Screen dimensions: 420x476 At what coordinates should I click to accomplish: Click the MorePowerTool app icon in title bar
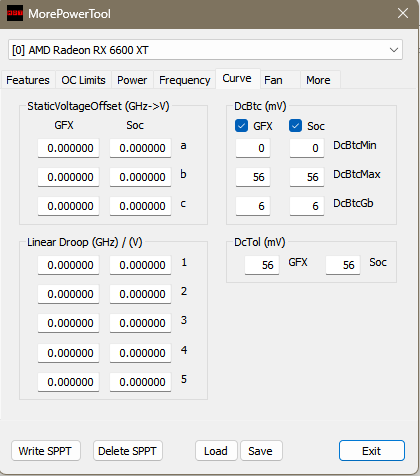(15, 13)
